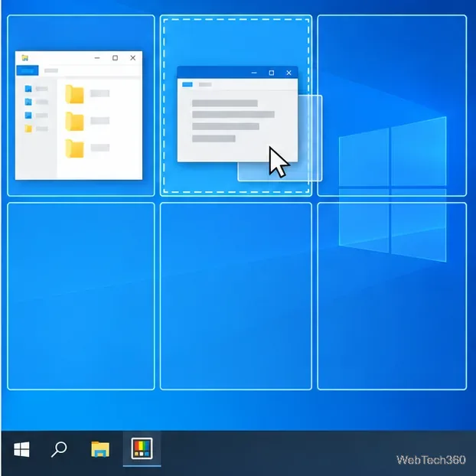
Task: Maximize the File Explorer window
Action: coord(115,57)
